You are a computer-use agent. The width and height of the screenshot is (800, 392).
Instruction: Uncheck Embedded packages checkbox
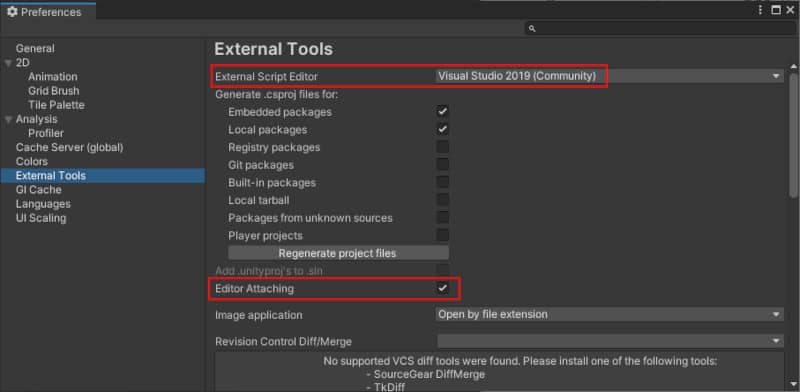click(442, 112)
